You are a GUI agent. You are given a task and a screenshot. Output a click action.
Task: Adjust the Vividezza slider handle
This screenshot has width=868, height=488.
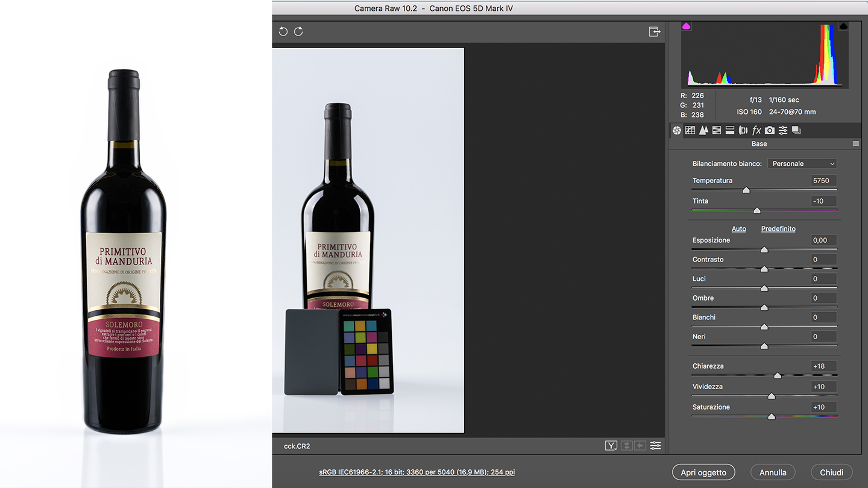(772, 396)
